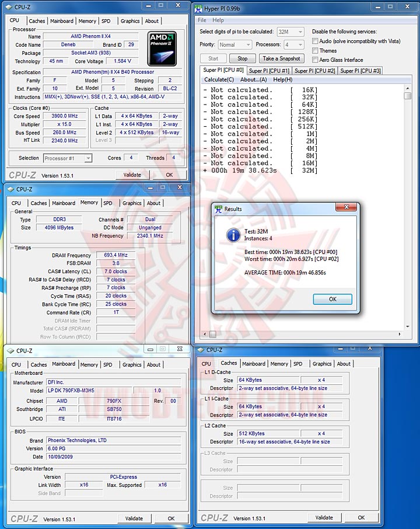The image size is (420, 529).
Task: Open Memory tab in Mainboard CPU-Z window
Action: (x=89, y=365)
